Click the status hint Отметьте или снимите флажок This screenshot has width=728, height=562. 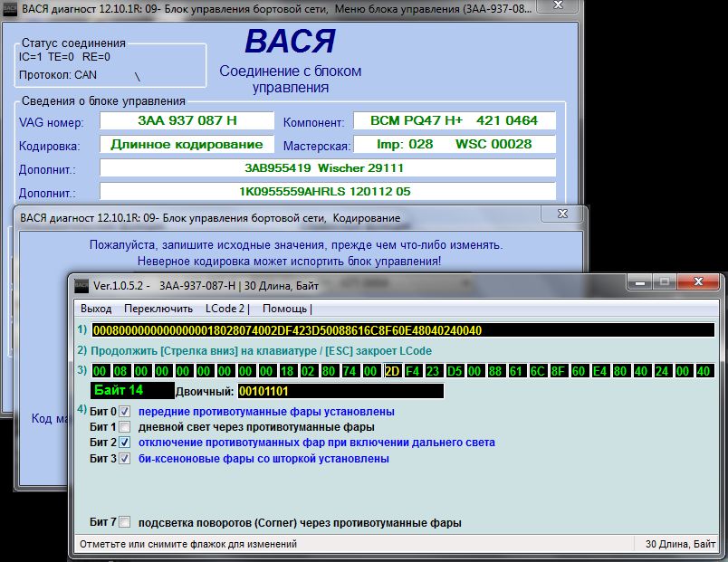[x=188, y=544]
